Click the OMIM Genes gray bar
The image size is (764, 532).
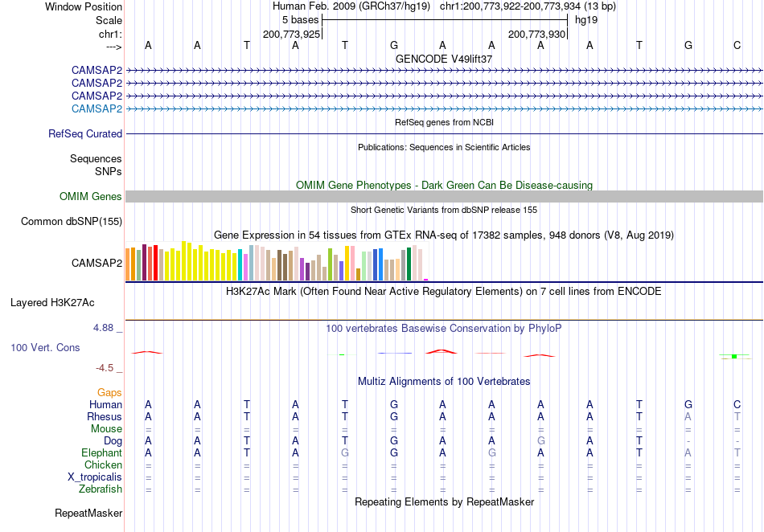click(x=444, y=196)
